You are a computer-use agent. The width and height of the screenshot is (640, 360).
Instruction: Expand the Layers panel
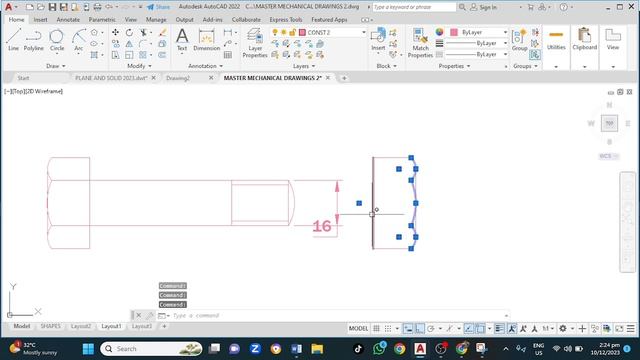click(x=304, y=66)
